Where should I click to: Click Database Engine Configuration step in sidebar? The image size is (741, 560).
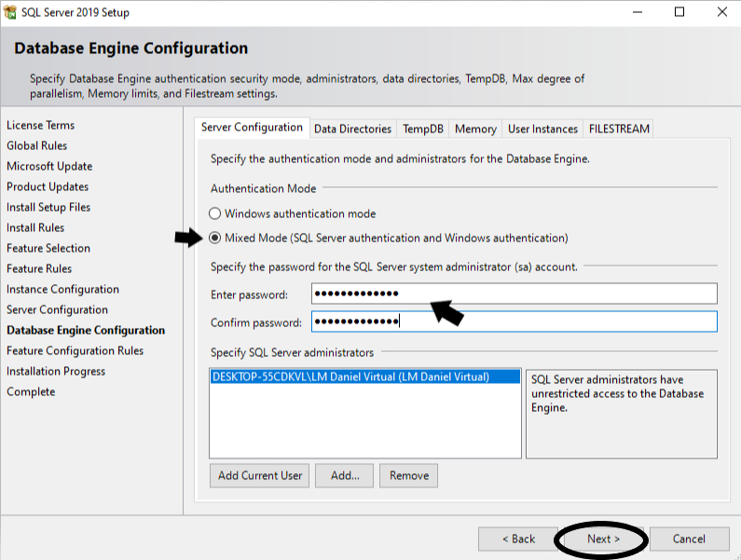(x=86, y=331)
